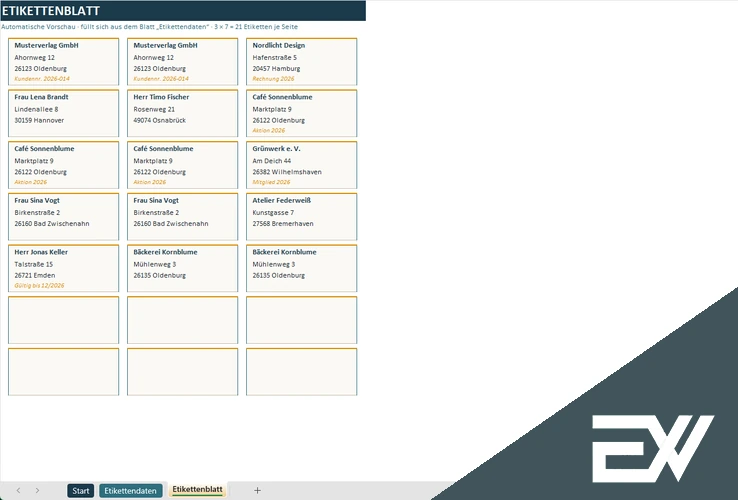
Task: Go to the next sheet with the right arrow
Action: pyautogui.click(x=37, y=491)
